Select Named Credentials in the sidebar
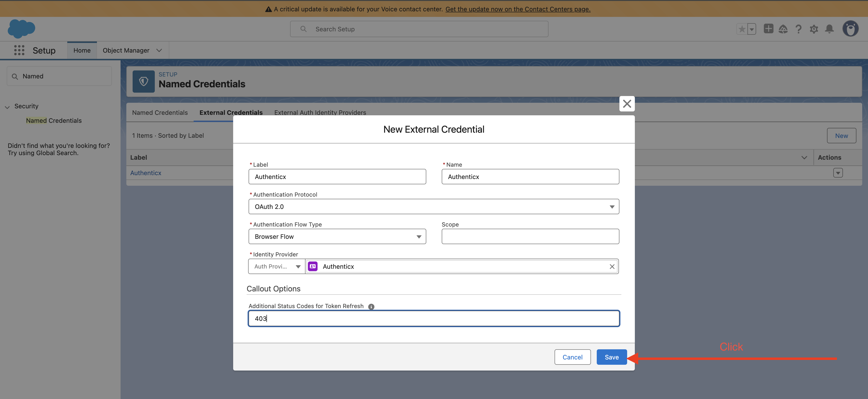This screenshot has height=399, width=868. [54, 121]
